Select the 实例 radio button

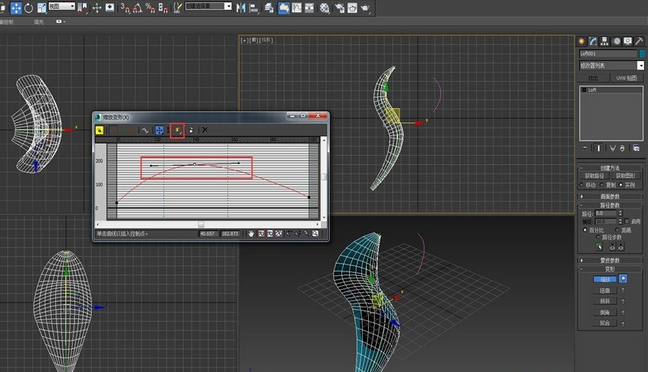click(x=621, y=185)
